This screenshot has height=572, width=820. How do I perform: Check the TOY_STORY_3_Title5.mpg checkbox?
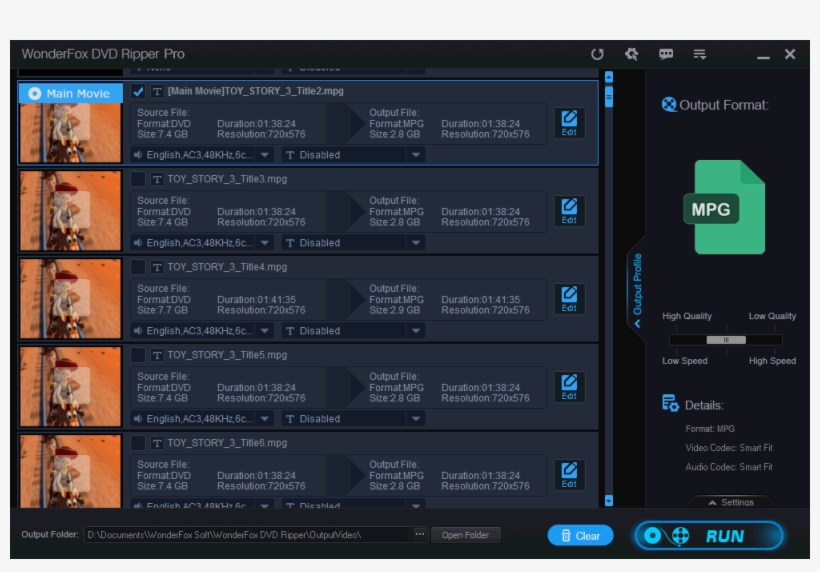tap(138, 354)
